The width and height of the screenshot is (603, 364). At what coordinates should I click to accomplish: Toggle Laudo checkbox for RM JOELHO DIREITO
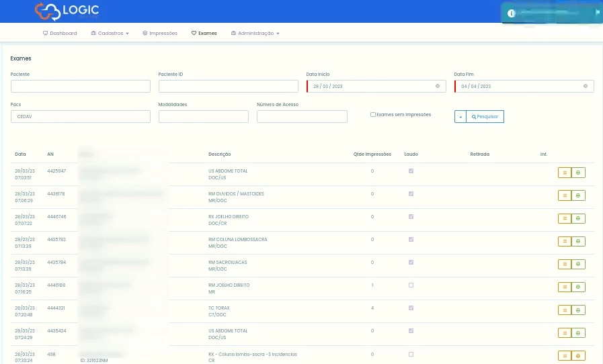pos(411,285)
